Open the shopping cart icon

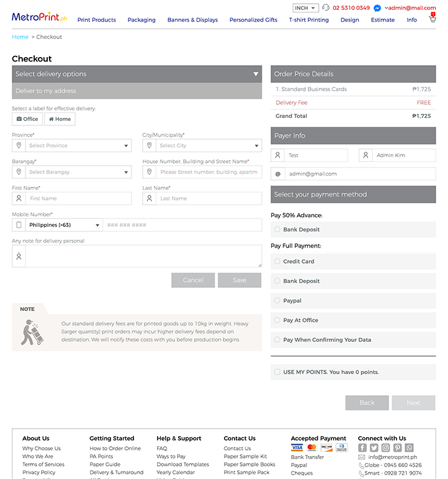coord(432,19)
